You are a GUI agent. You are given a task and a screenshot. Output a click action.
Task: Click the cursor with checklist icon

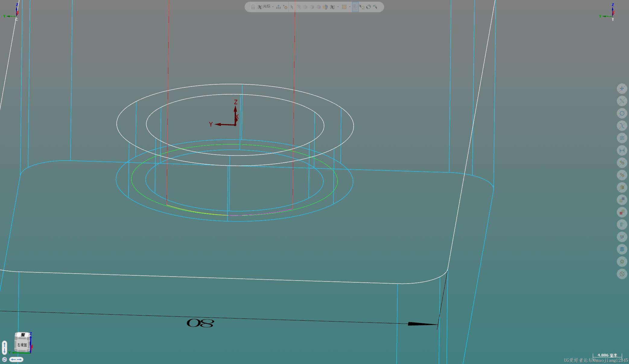(x=362, y=7)
